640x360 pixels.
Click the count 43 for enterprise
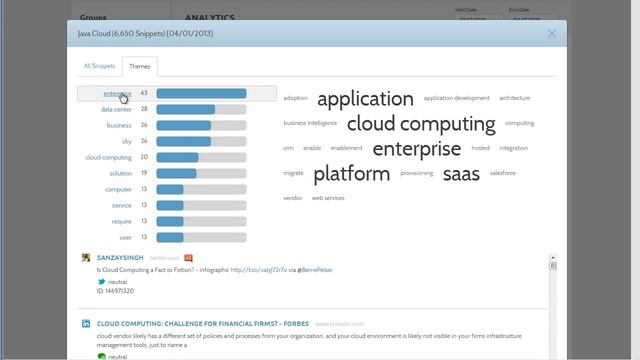coord(144,93)
